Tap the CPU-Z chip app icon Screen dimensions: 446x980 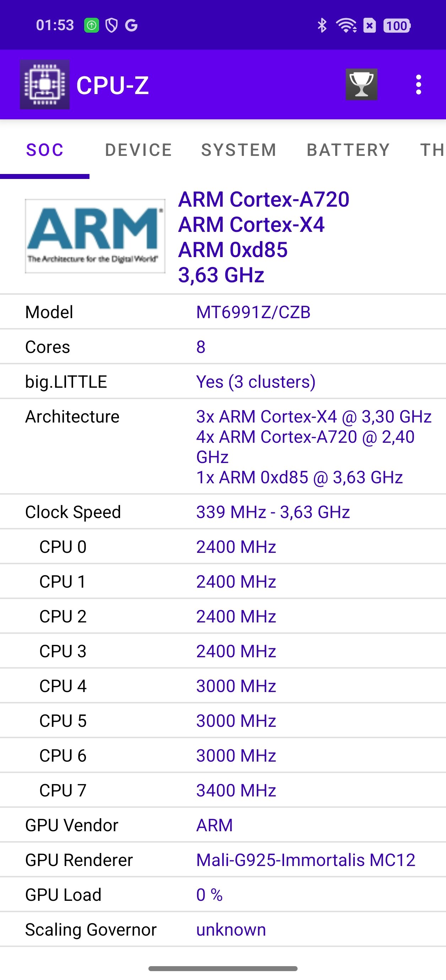pyautogui.click(x=44, y=85)
